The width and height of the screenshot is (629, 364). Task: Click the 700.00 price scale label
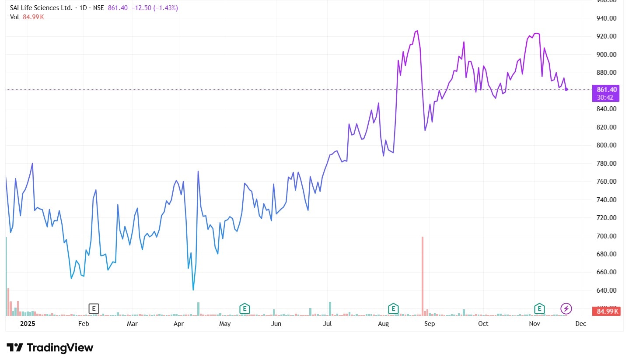click(606, 236)
